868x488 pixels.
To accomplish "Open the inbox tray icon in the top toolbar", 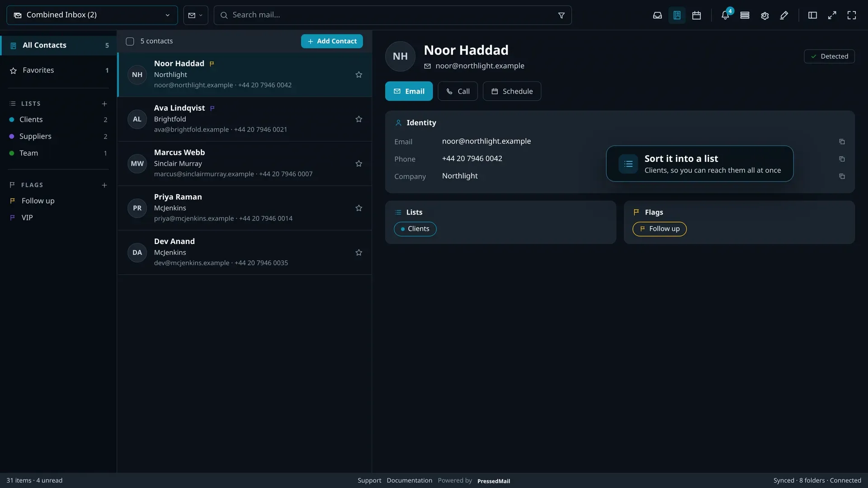I will pyautogui.click(x=657, y=15).
